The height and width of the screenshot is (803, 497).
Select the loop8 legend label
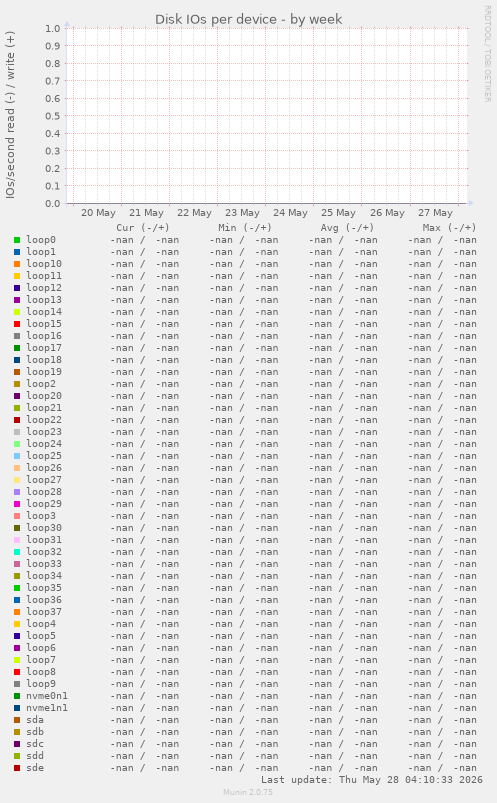point(41,672)
